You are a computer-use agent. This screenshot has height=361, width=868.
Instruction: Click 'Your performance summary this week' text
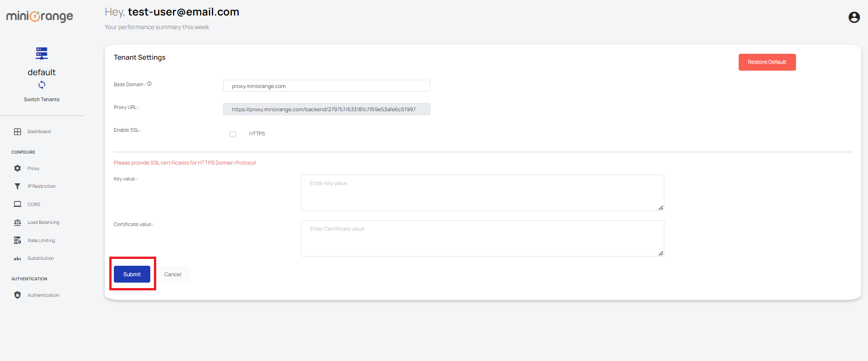point(157,27)
